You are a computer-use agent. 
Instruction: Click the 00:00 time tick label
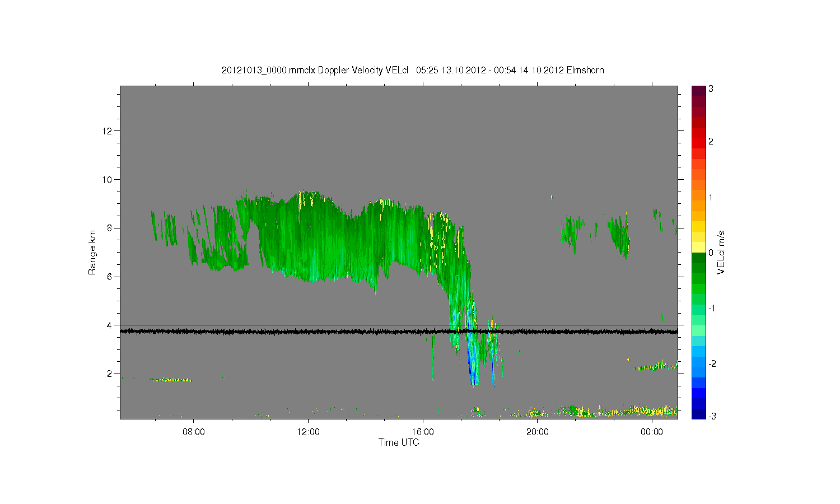click(x=652, y=432)
